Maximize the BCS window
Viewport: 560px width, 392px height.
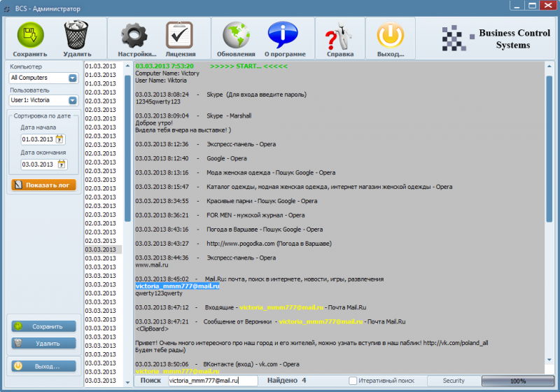click(x=532, y=6)
